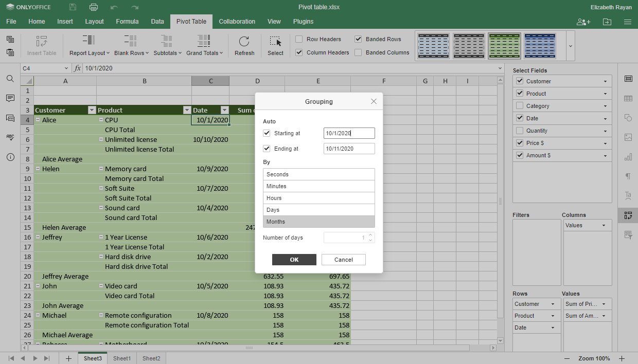Open the hamburger view settings menu
638x364 pixels.
pyautogui.click(x=627, y=22)
